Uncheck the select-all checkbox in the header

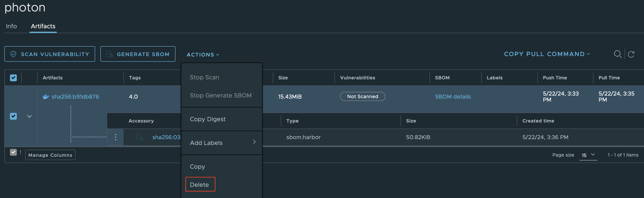[13, 78]
